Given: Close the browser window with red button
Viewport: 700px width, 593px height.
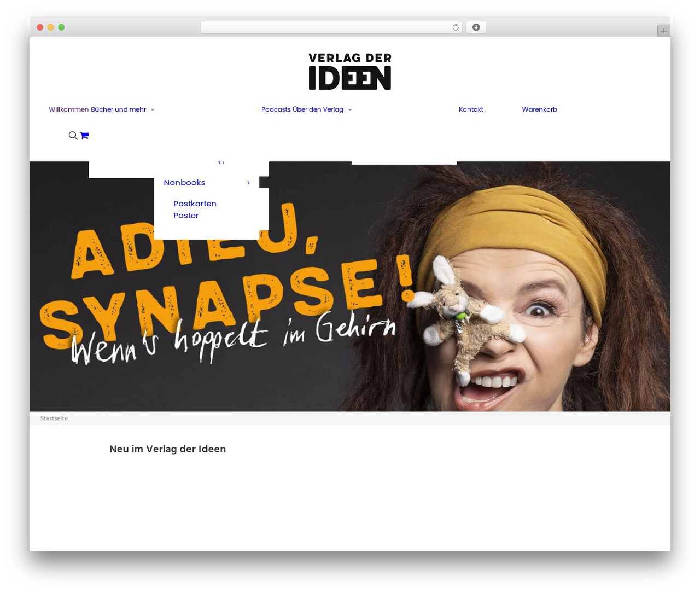Looking at the screenshot, I should 40,27.
